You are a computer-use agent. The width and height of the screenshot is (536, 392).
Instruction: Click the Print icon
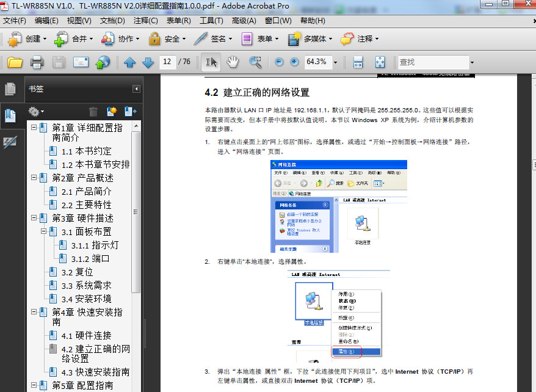35,62
